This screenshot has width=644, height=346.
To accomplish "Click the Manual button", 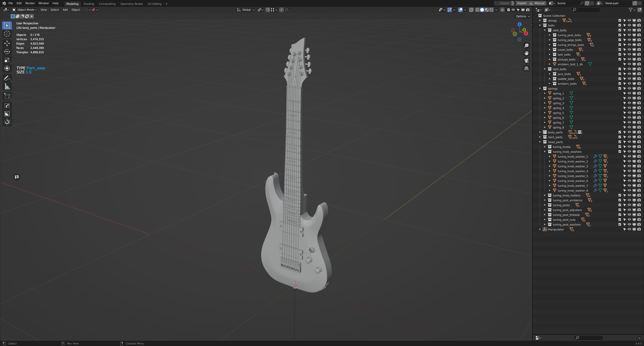I will (537, 3).
